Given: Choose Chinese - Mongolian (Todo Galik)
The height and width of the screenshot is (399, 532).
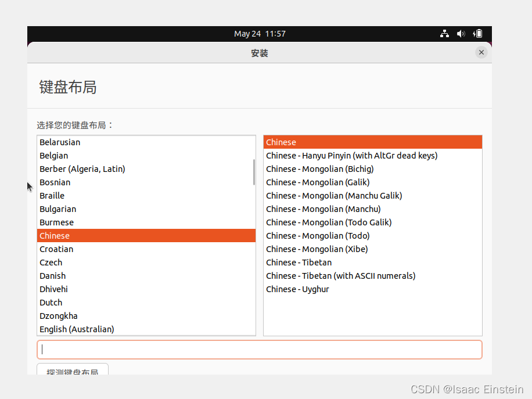Looking at the screenshot, I should (372, 222).
